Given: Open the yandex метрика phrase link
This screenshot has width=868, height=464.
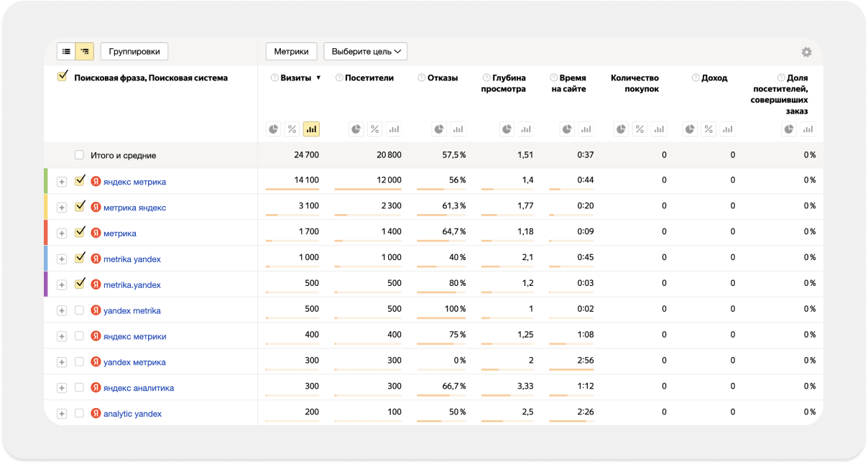Looking at the screenshot, I should pyautogui.click(x=134, y=363).
